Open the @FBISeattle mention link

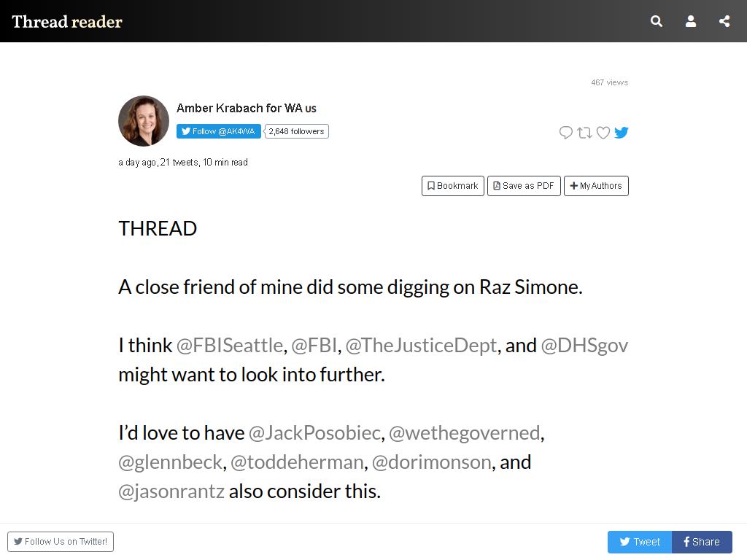pyautogui.click(x=230, y=345)
